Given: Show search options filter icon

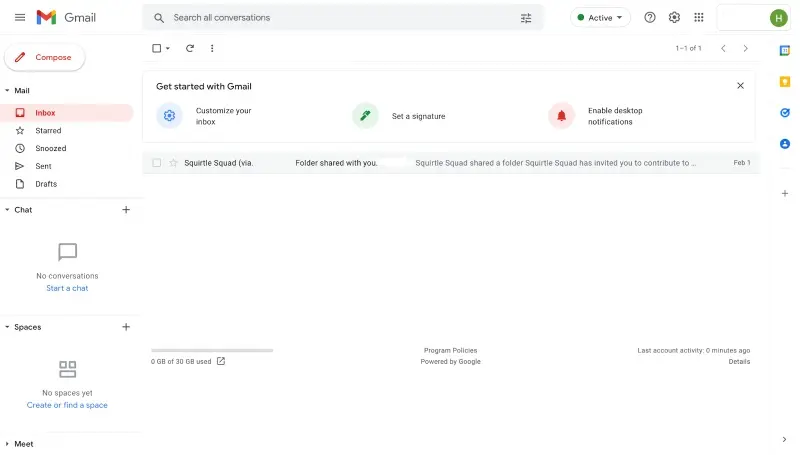Looking at the screenshot, I should (x=526, y=18).
